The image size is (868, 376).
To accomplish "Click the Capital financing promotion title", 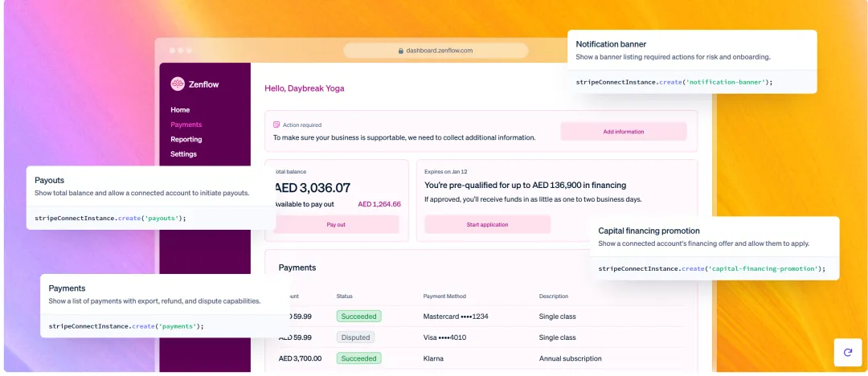I will (x=649, y=231).
